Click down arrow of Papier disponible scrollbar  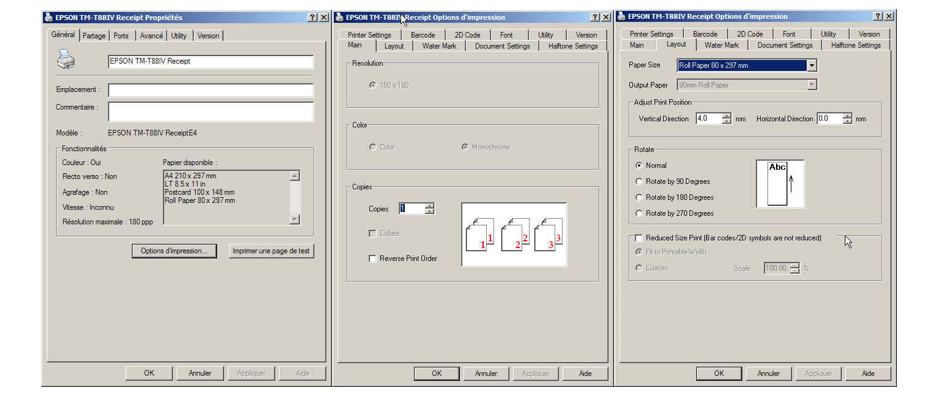click(294, 219)
